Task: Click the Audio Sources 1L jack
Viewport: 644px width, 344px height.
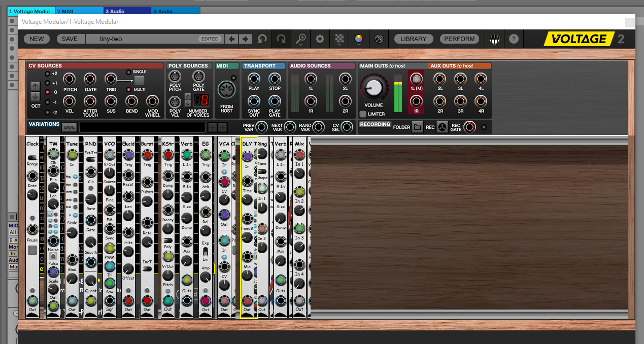Action: tap(311, 79)
